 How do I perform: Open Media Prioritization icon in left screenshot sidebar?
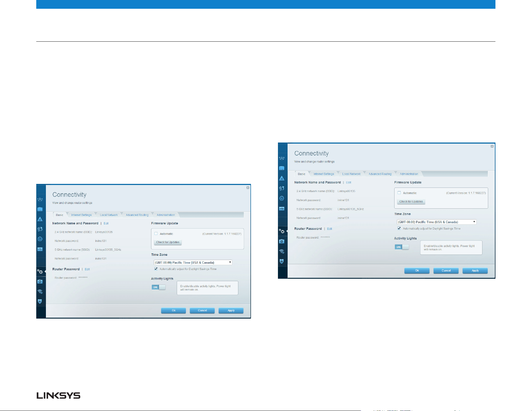[x=40, y=229]
